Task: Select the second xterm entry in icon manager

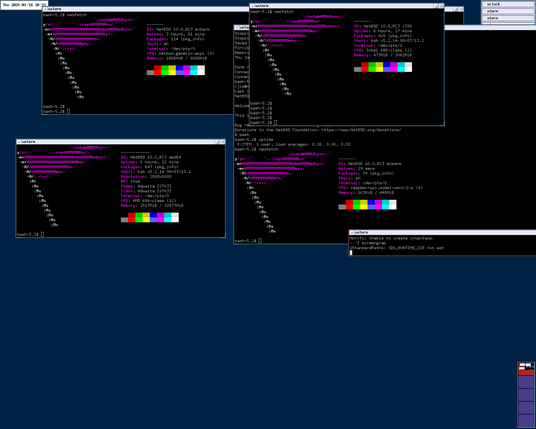Action: (x=508, y=18)
